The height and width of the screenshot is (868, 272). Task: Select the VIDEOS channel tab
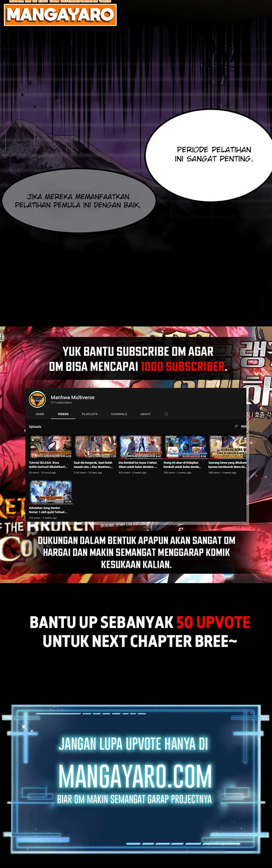pyautogui.click(x=63, y=414)
